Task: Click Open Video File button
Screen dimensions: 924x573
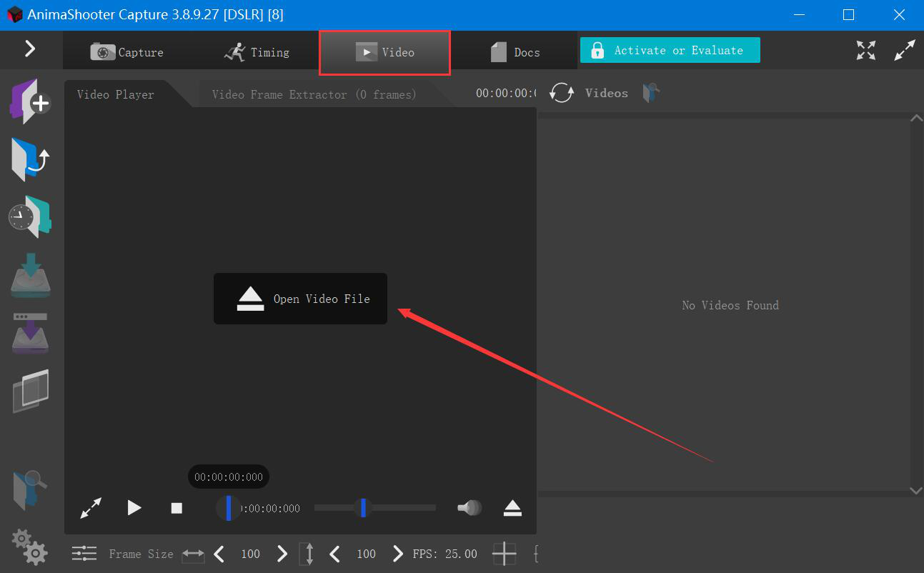Action: (x=300, y=299)
